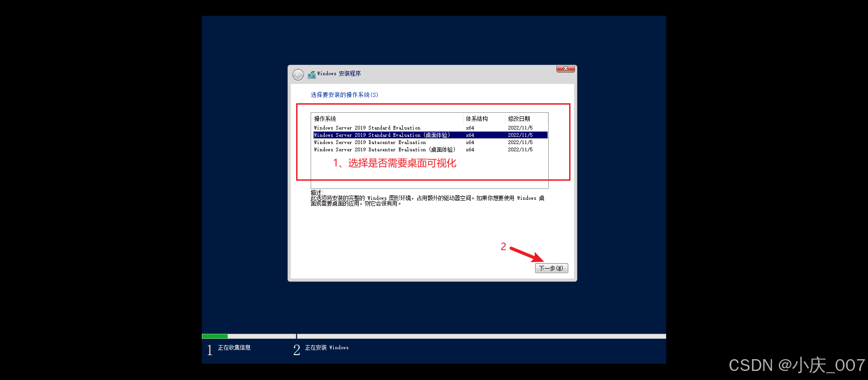Click the 下一步(N) button

pos(551,268)
